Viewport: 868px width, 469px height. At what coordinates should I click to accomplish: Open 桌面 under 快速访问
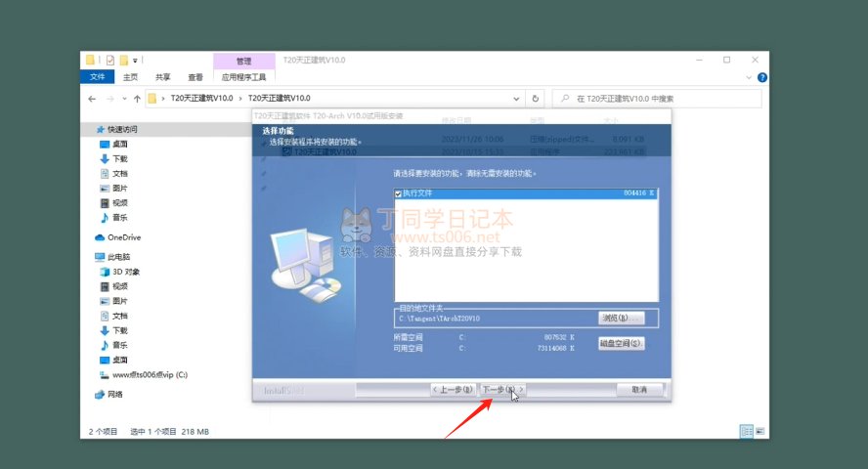[x=119, y=144]
